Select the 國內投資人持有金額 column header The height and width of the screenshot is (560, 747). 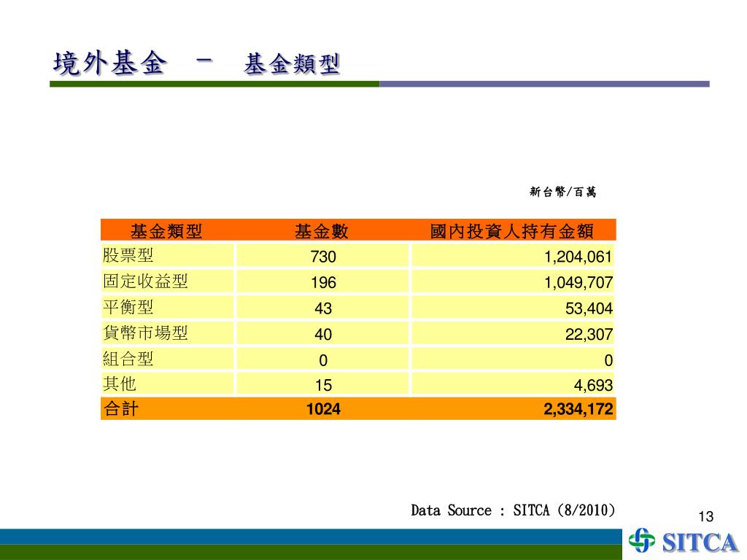511,231
